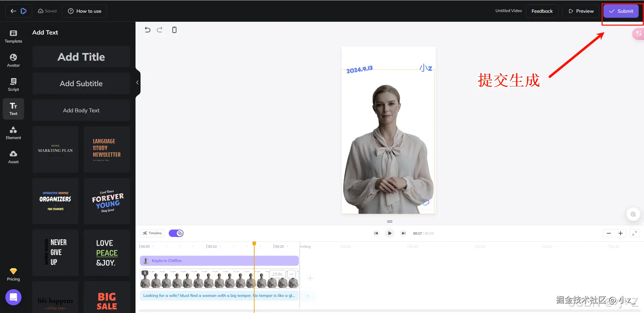Click the translate icon at right edge

(638, 34)
